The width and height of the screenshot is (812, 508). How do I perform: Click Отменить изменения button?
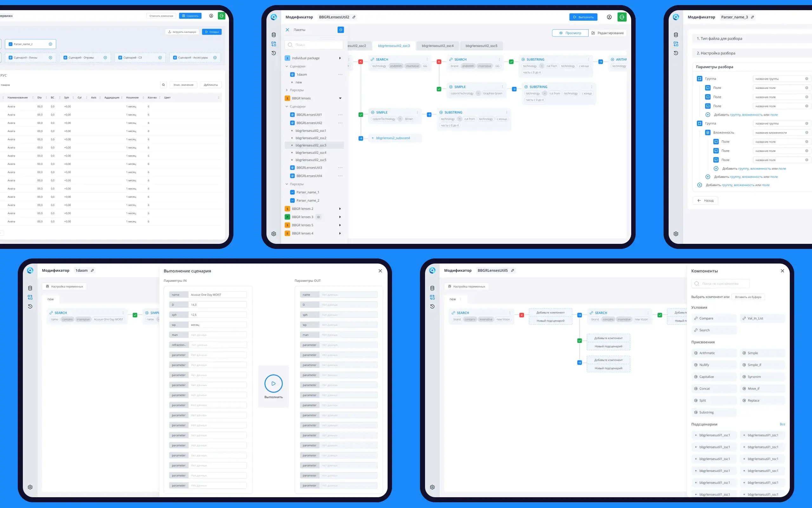161,16
